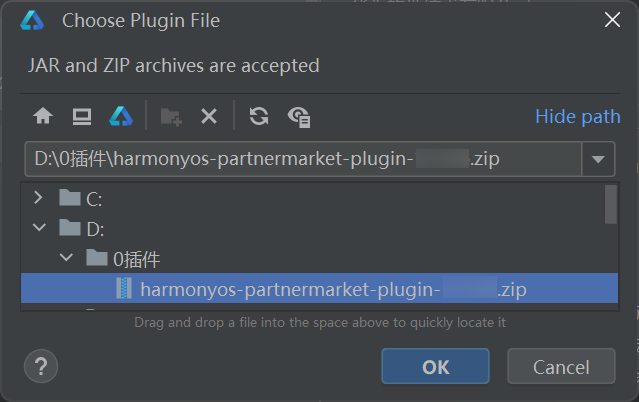Collapse the D: drive node

click(x=39, y=228)
